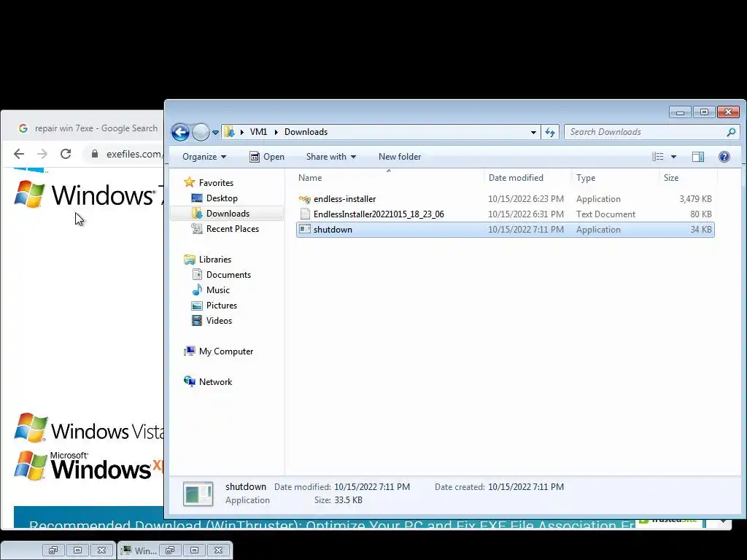Select the endless-installer application file
The width and height of the screenshot is (747, 560).
505,199
